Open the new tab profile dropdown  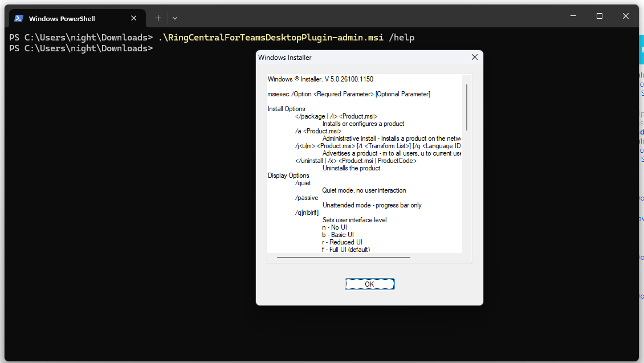pos(175,18)
